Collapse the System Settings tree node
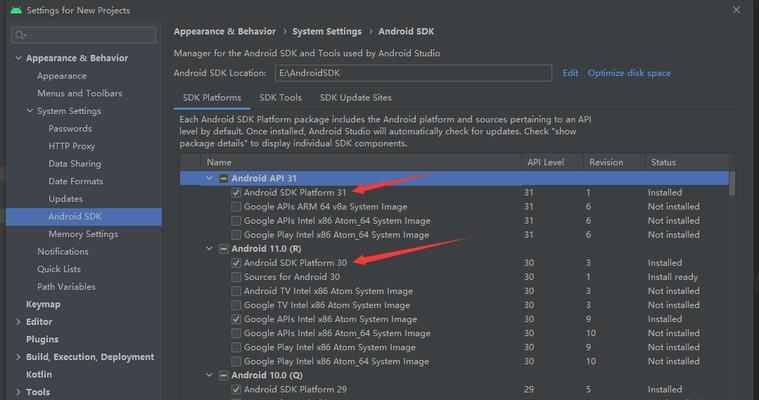The image size is (759, 400). tap(30, 111)
